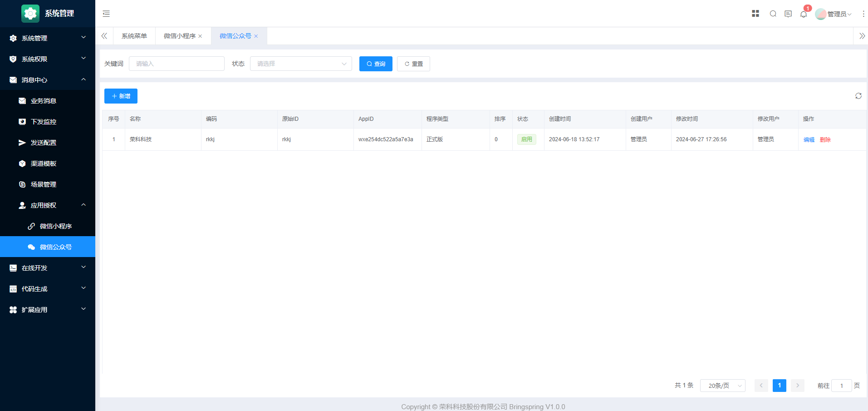Focus the 关键词 input field
The image size is (868, 411).
(x=177, y=64)
